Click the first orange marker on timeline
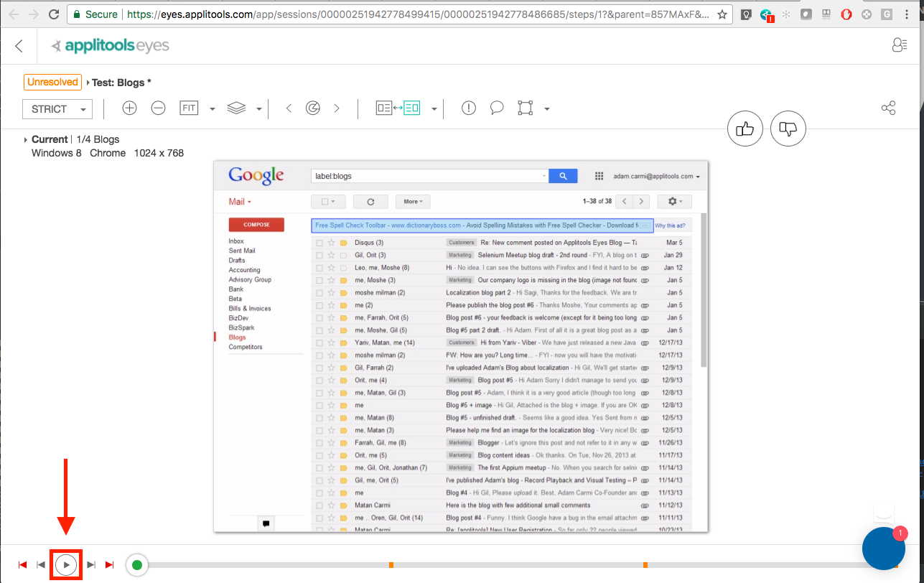Screen dimensions: 924x583 391,565
